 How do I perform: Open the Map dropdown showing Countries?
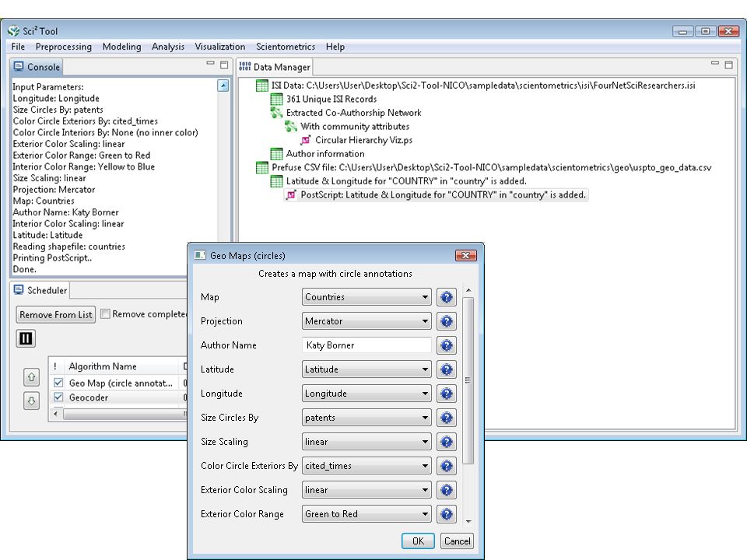tap(366, 297)
